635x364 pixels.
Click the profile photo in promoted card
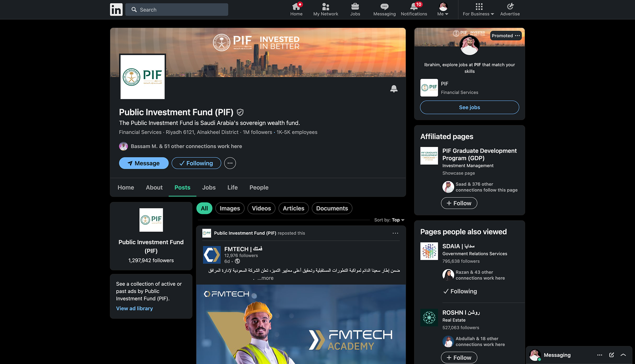(x=469, y=45)
